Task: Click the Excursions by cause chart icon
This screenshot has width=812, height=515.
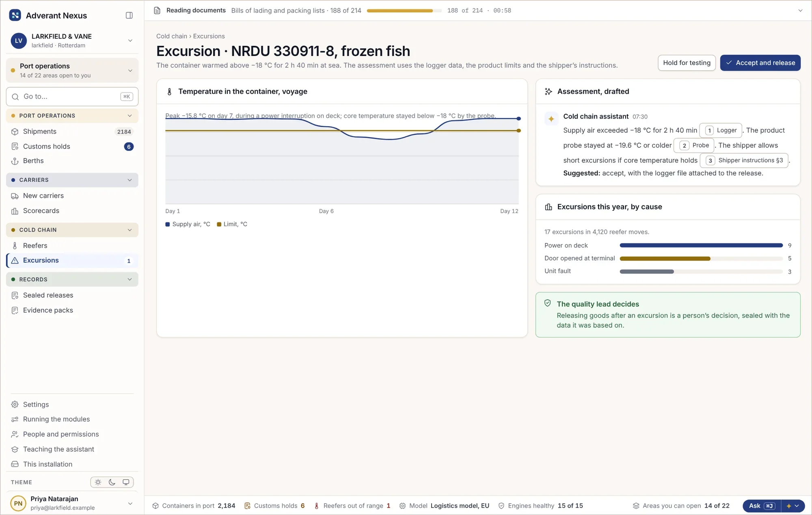Action: coord(549,207)
